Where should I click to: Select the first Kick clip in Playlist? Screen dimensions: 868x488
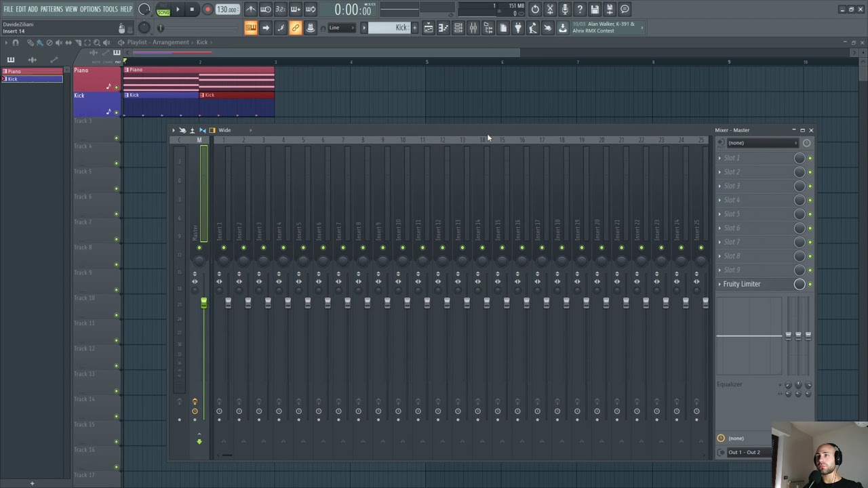161,104
